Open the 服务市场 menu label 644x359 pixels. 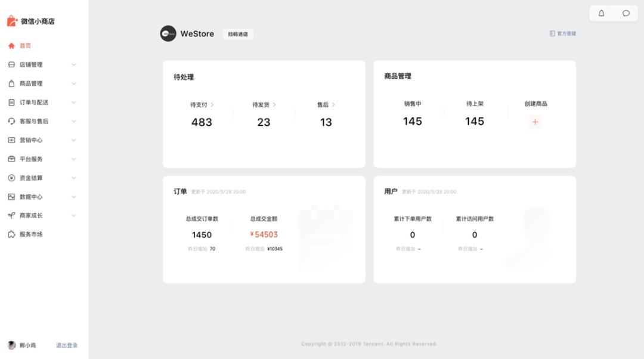(x=31, y=234)
